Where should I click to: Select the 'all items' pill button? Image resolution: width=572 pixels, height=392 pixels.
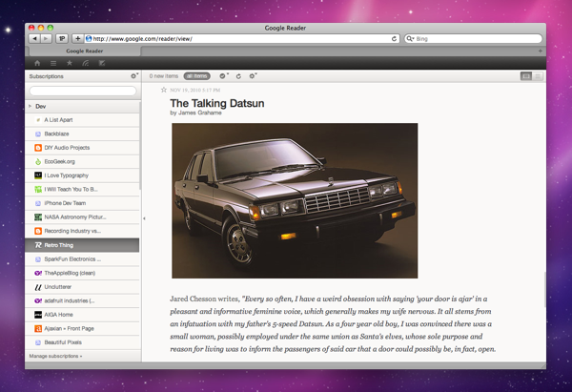pos(197,76)
